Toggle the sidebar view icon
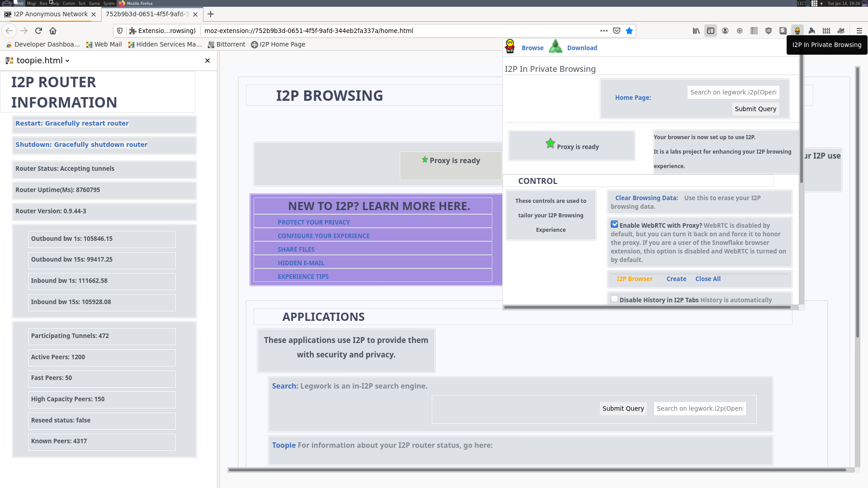 click(x=711, y=31)
